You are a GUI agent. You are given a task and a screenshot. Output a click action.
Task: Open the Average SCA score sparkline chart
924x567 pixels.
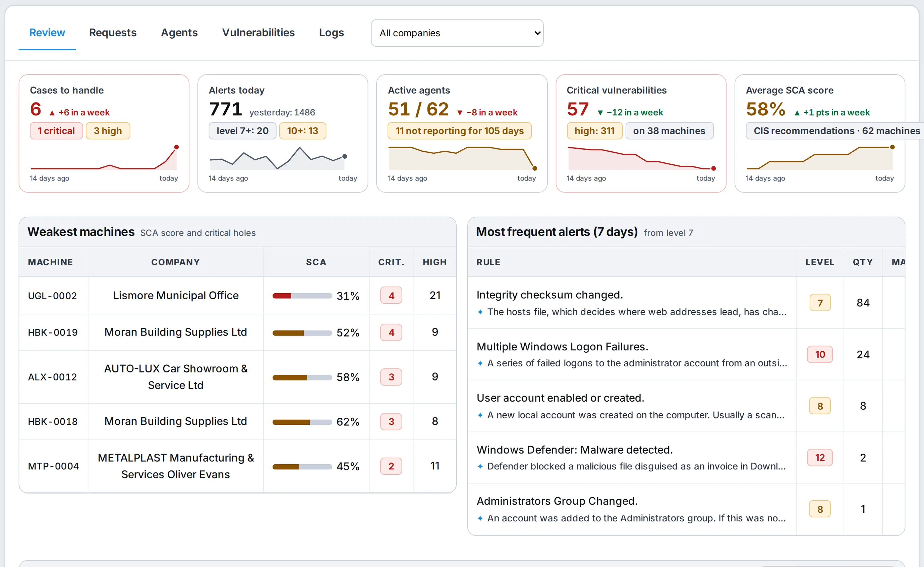[x=820, y=158]
